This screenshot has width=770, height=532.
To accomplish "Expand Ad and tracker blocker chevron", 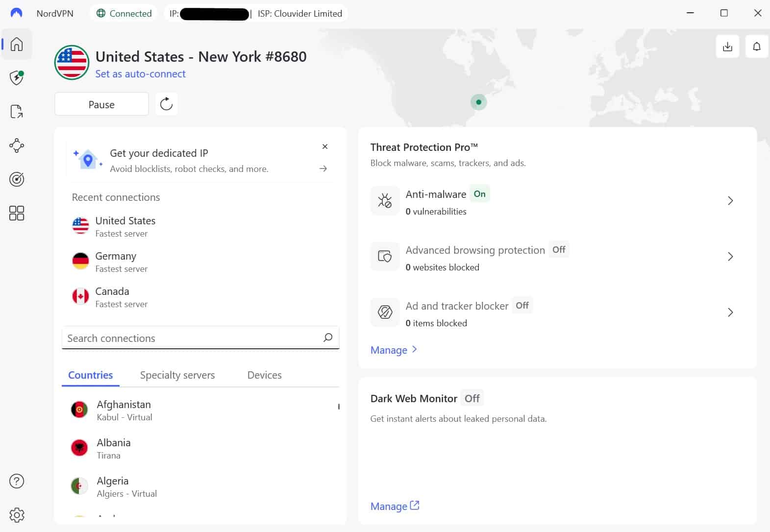I will click(730, 313).
